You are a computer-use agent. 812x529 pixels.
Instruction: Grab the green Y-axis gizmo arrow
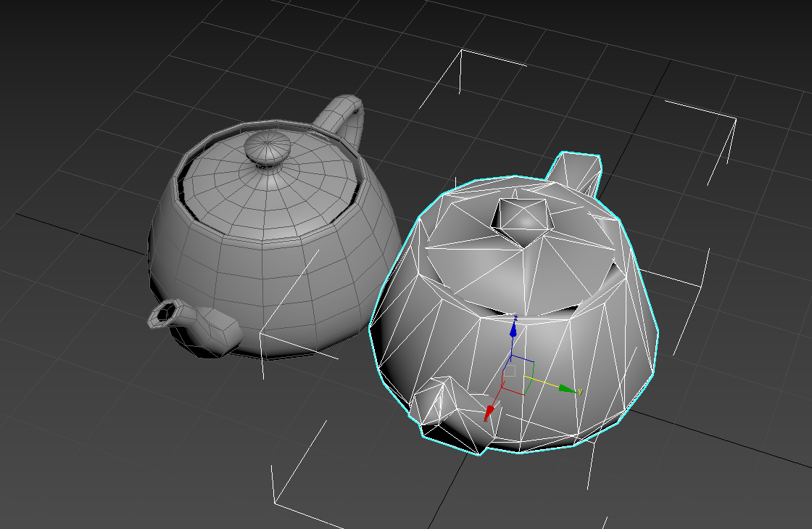coord(568,389)
